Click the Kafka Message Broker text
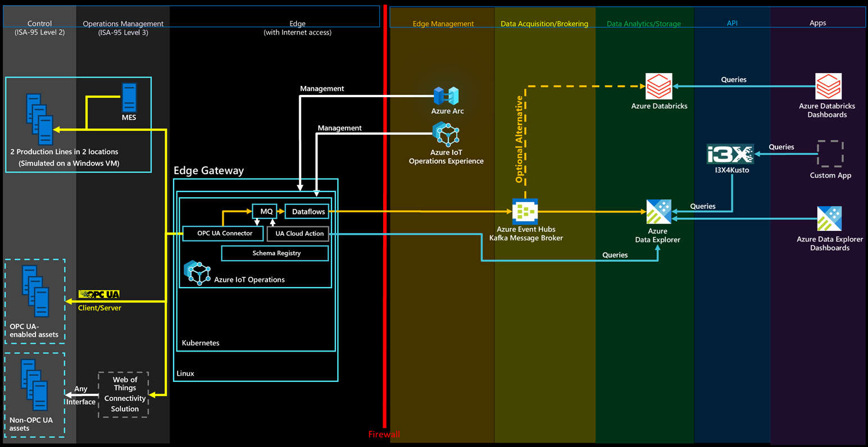868x447 pixels. tap(526, 238)
